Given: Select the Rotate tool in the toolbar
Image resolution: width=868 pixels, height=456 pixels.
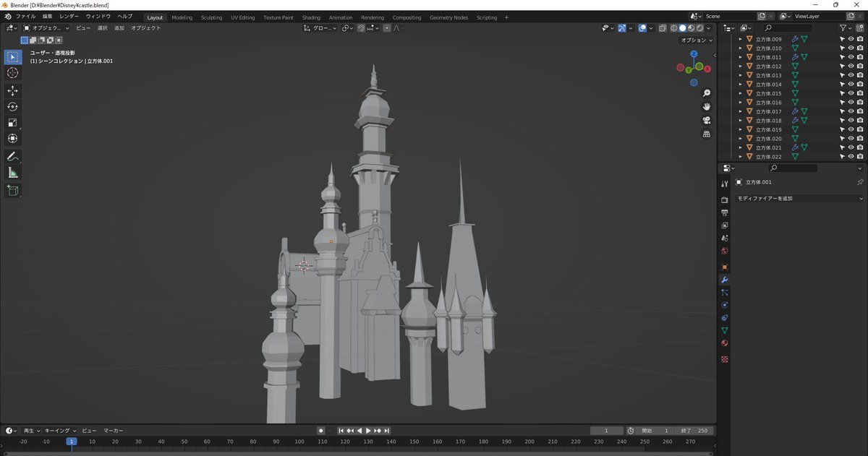Looking at the screenshot, I should (13, 106).
